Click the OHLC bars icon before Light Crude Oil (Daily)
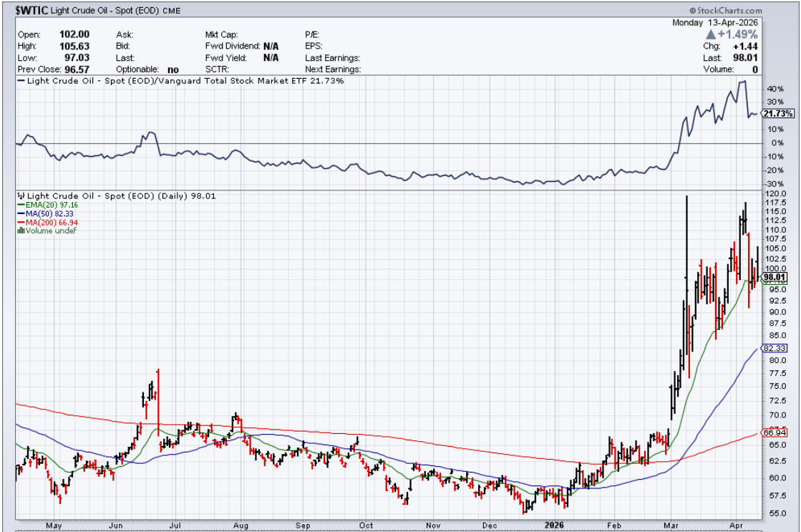 coord(21,195)
